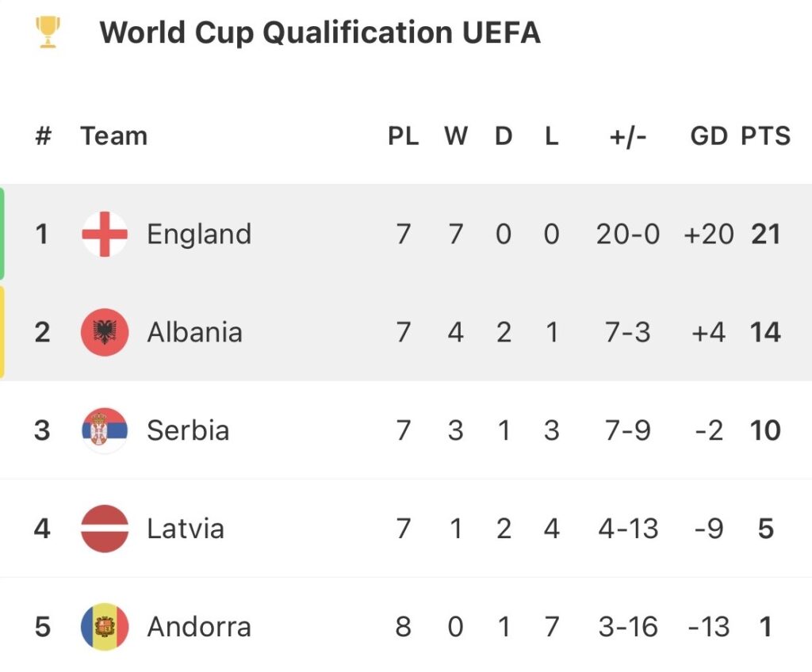812x672 pixels.
Task: Select the Latvia team name
Action: click(186, 529)
